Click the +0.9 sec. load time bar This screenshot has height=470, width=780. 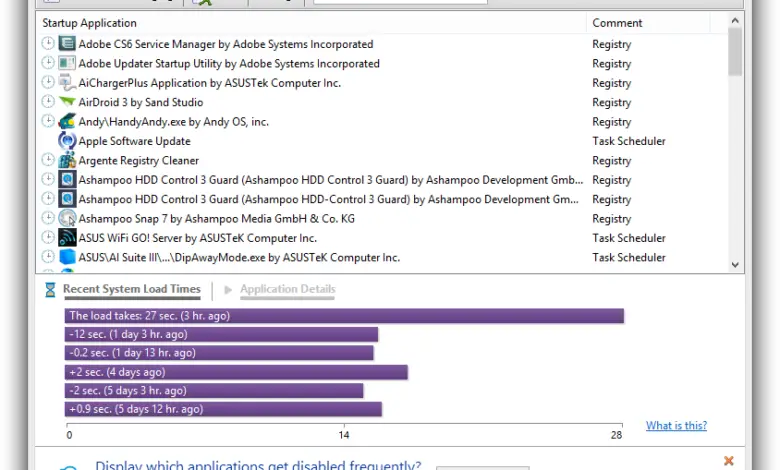point(223,409)
